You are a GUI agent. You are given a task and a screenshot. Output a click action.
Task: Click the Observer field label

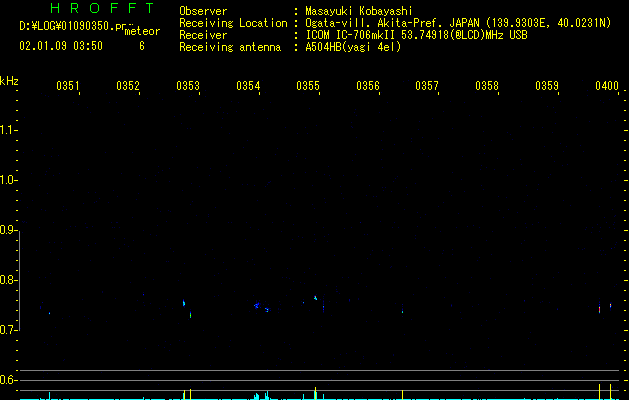click(203, 11)
